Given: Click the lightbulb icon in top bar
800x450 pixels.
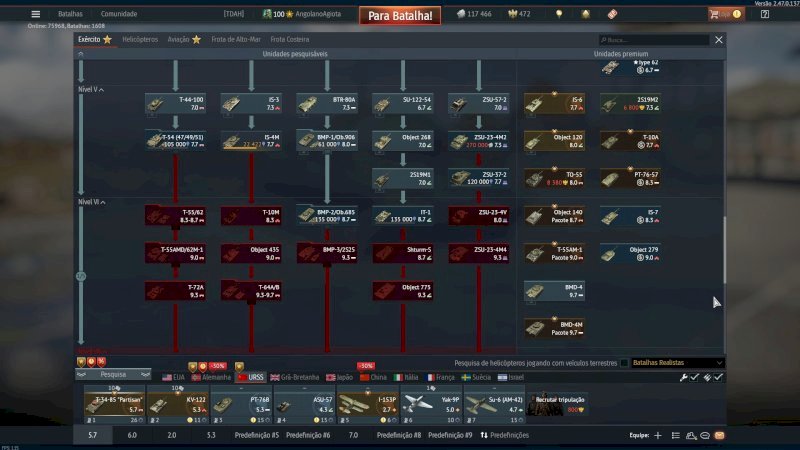Looking at the screenshot, I should pos(559,14).
